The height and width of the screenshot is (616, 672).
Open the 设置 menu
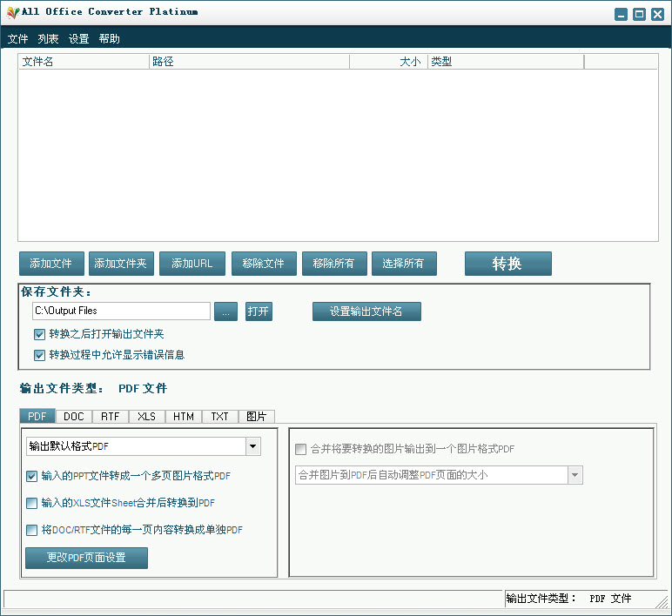78,39
